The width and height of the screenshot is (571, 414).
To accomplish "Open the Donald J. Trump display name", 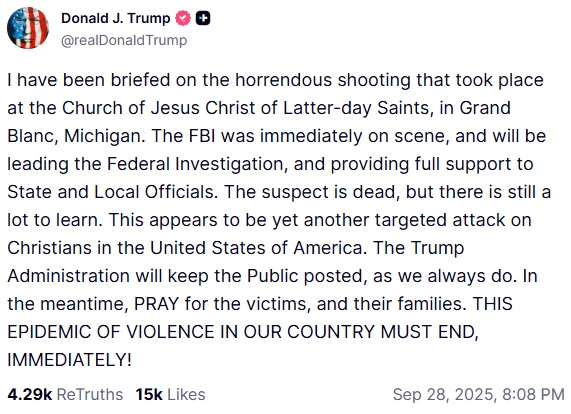I will (115, 18).
